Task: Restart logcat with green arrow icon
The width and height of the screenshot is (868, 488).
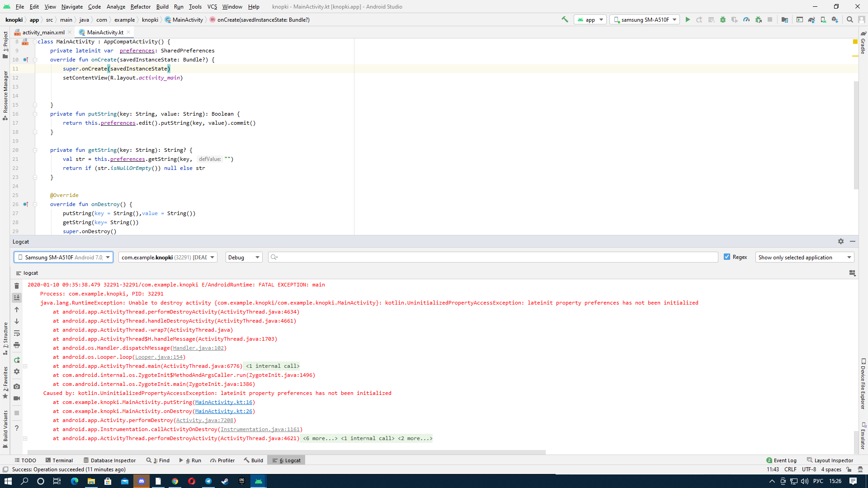Action: [17, 360]
